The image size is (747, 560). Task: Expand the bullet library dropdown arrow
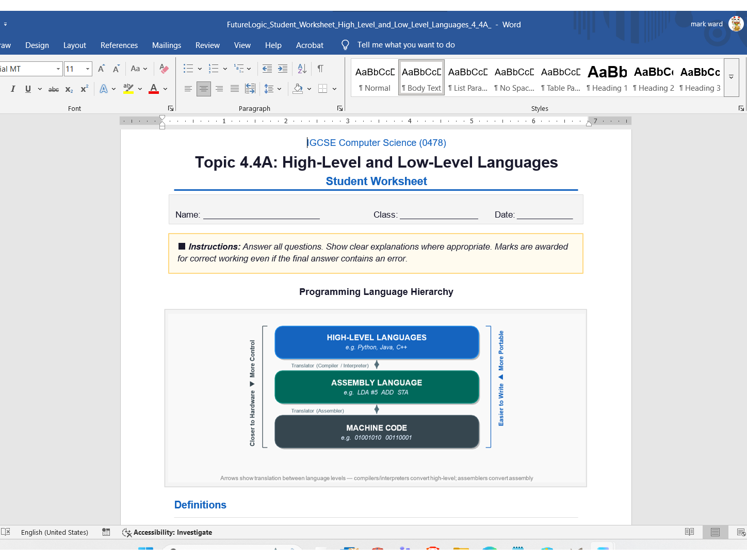coord(200,69)
